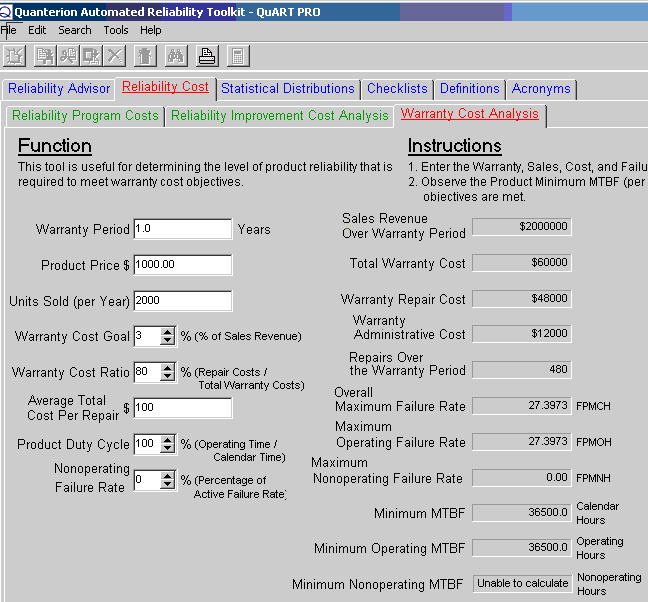Click the binoculars Find icon
Viewport: 648px width, 602px height.
pyautogui.click(x=176, y=56)
